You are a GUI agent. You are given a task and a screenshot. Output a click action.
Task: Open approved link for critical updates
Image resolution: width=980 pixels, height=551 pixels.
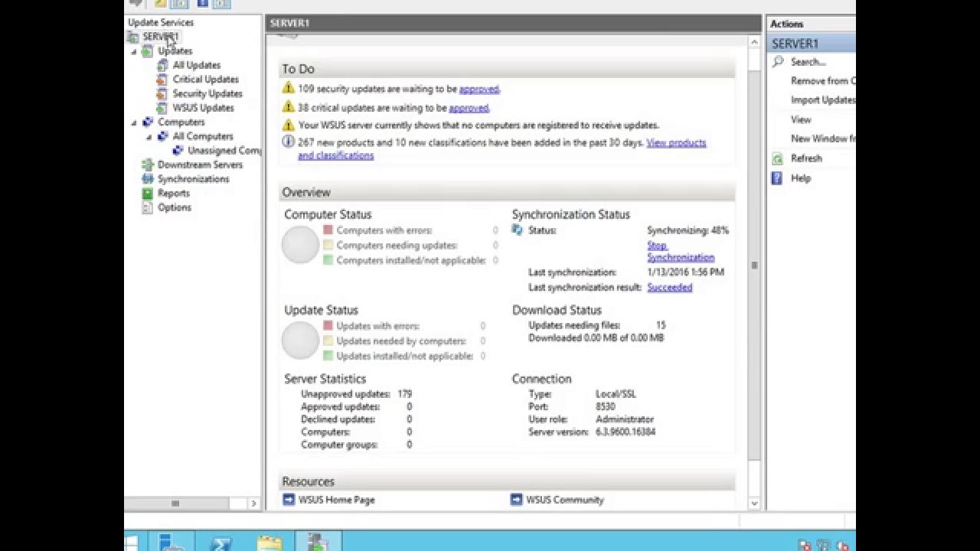tap(469, 108)
